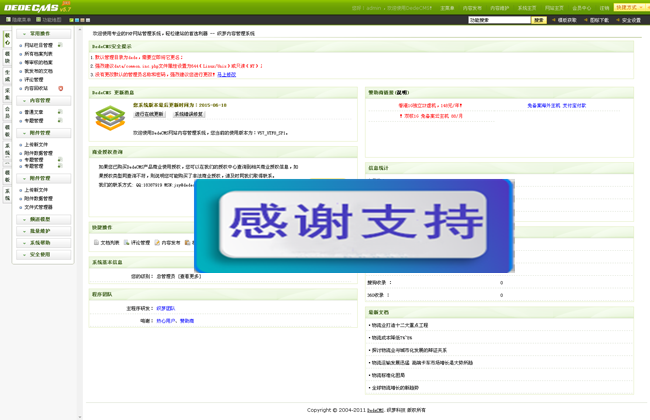The image size is (650, 420).
Task: Select the green skin color swatch
Action: click(71, 20)
